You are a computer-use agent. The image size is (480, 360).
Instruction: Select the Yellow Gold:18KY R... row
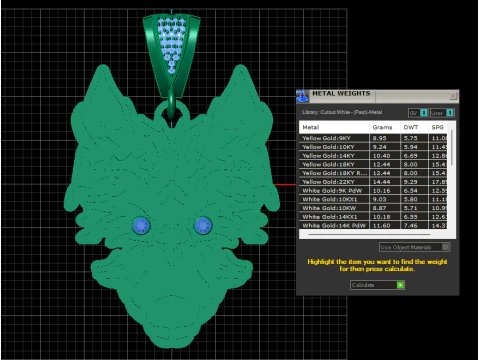(373, 173)
